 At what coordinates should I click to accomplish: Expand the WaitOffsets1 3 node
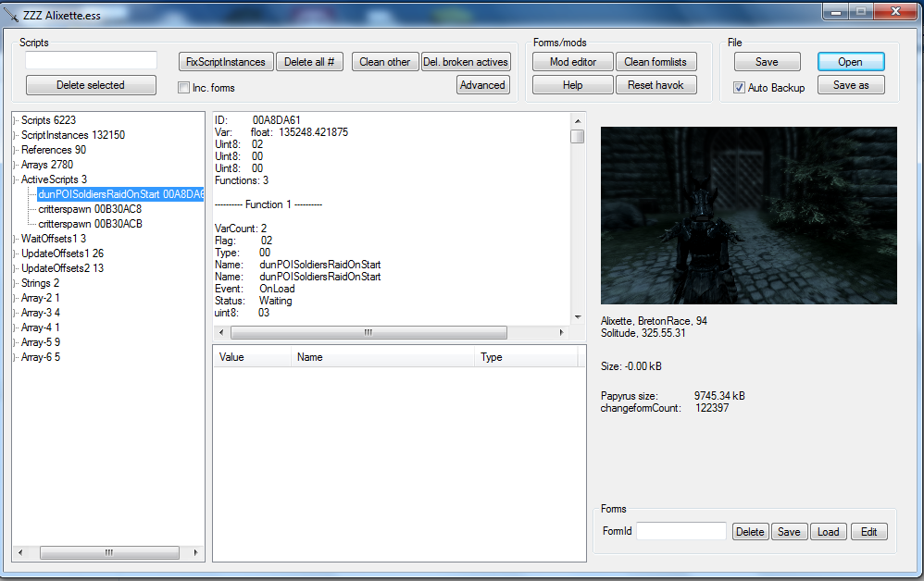tap(16, 239)
